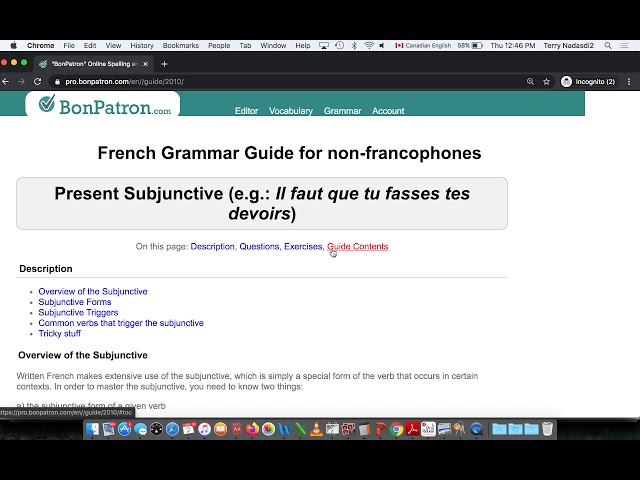Open the Window menu

point(273,45)
